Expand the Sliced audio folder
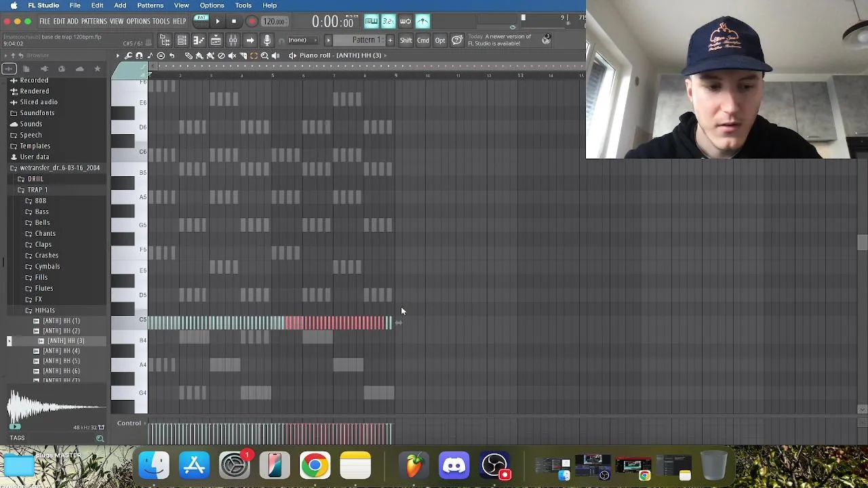 (x=39, y=102)
